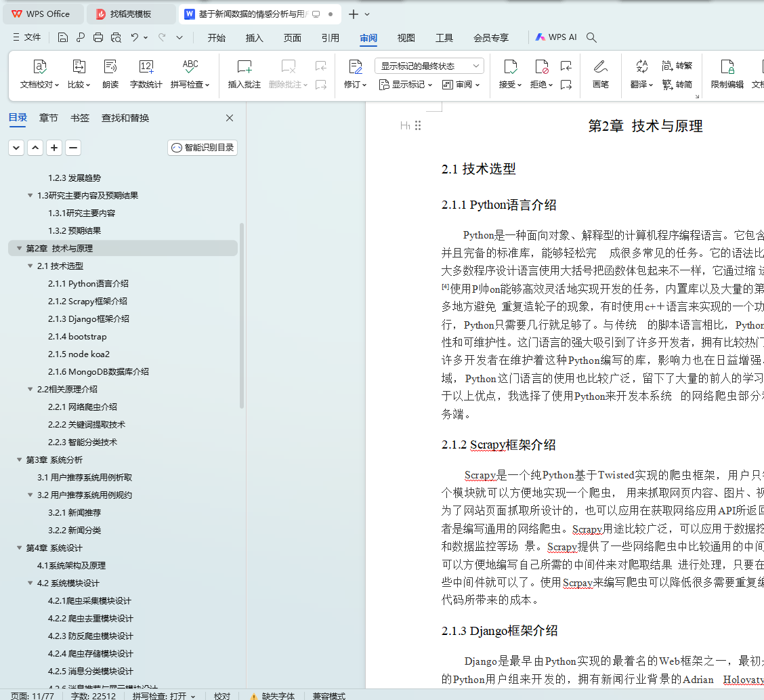Click 智能识别目录 button
This screenshot has height=700, width=764.
coord(203,148)
